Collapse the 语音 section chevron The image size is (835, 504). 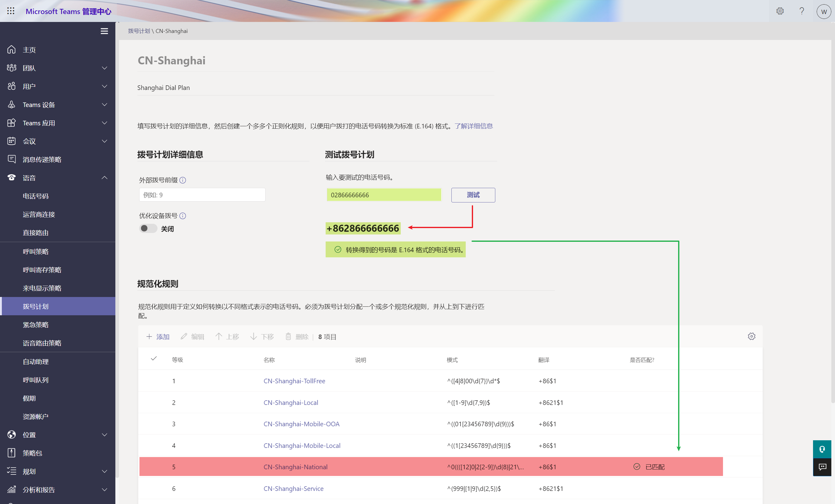[105, 178]
